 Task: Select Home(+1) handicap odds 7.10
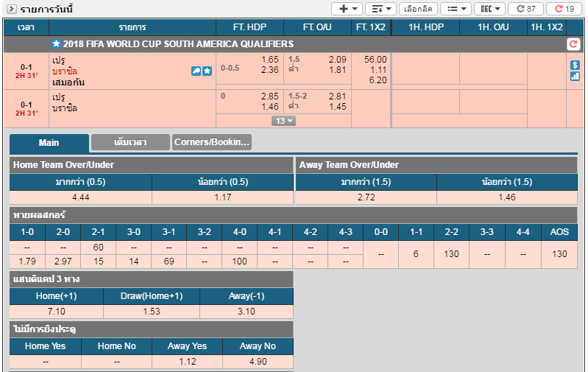(x=56, y=312)
